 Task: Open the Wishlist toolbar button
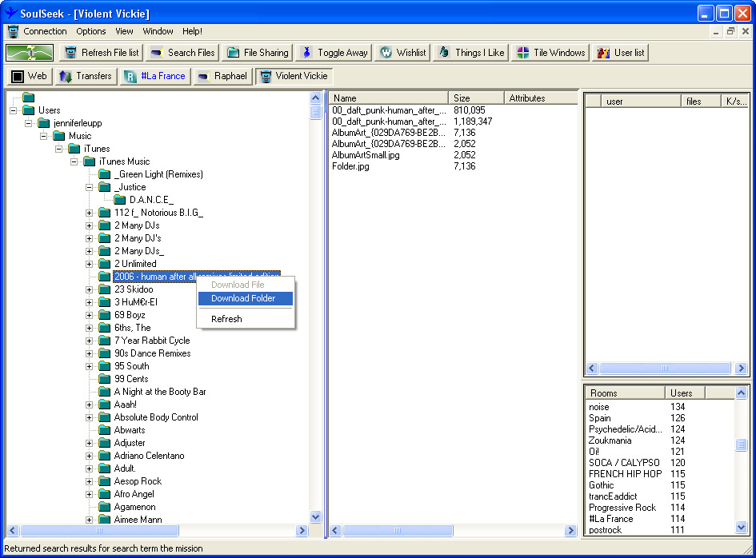pos(403,53)
